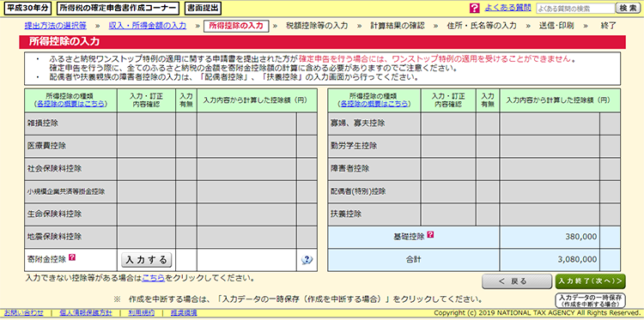Click the 勤労学生控除 row label
This screenshot has width=644, height=320.
point(354,146)
